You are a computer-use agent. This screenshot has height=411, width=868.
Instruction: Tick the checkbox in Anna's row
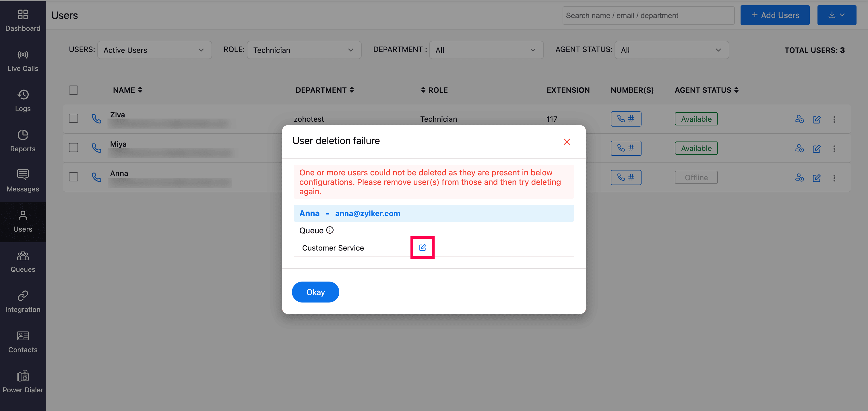(73, 177)
